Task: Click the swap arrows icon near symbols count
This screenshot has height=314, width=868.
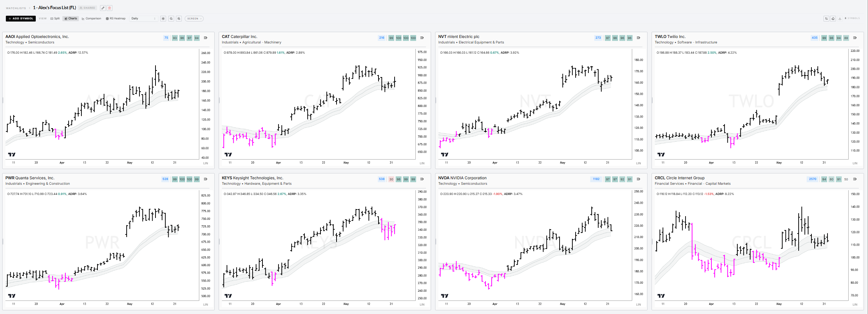Action: click(x=826, y=19)
